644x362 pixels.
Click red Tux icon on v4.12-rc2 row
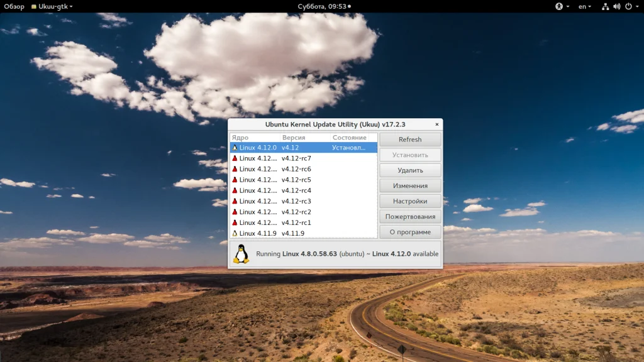[235, 211]
